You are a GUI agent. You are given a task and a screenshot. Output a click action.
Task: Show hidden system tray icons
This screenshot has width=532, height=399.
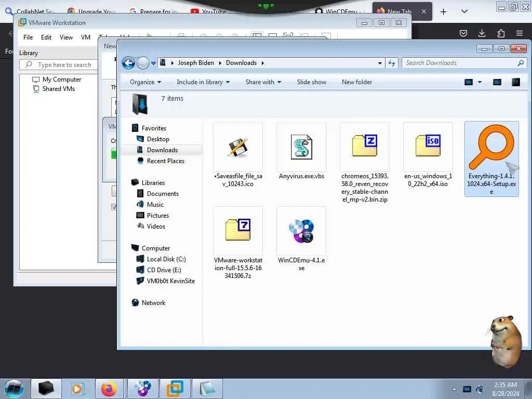coord(454,389)
